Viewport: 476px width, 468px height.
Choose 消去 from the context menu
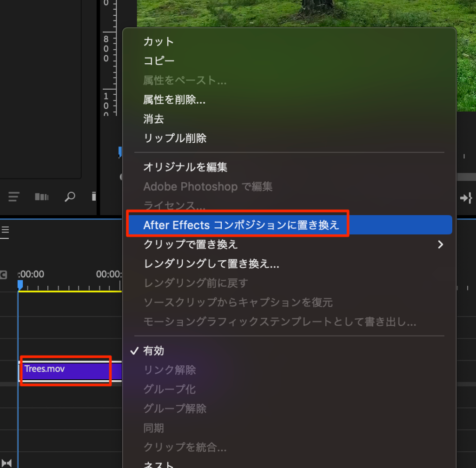[153, 119]
